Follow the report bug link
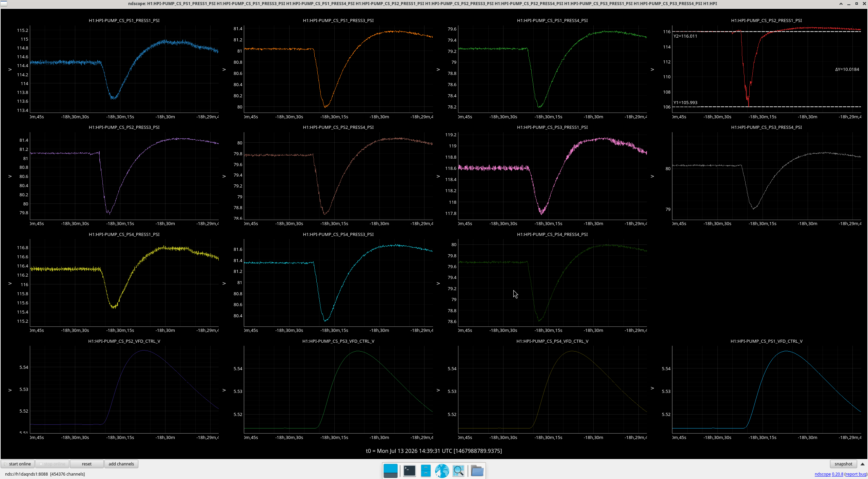This screenshot has height=479, width=868. point(856,474)
